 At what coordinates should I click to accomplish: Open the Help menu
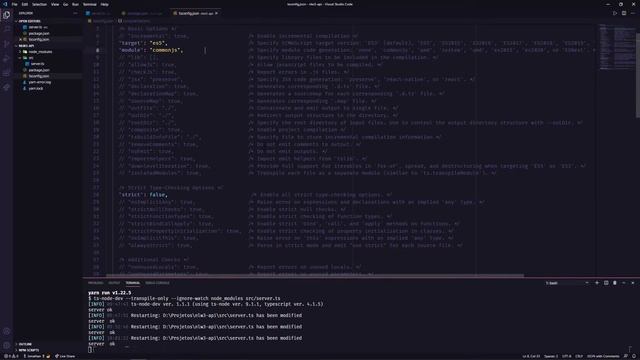coord(104,4)
